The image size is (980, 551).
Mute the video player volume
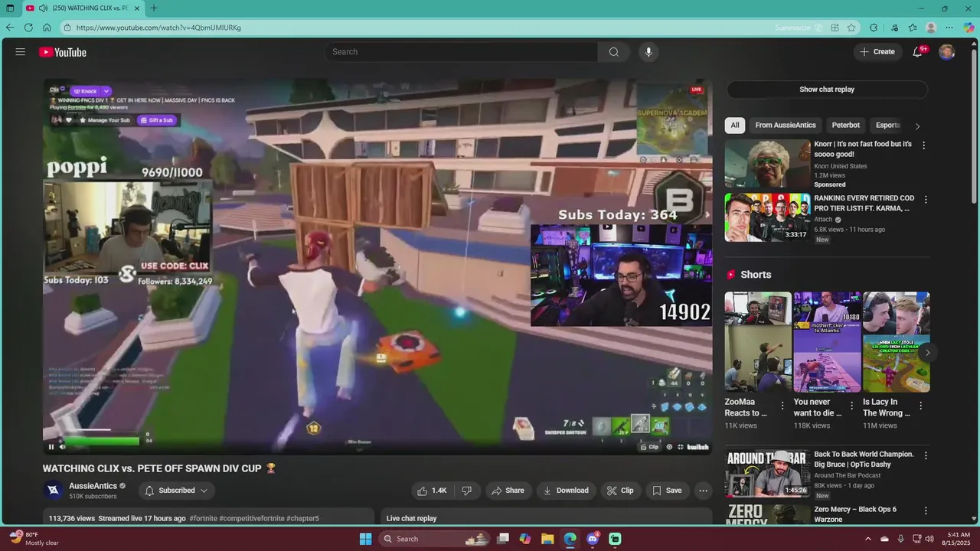pos(63,447)
